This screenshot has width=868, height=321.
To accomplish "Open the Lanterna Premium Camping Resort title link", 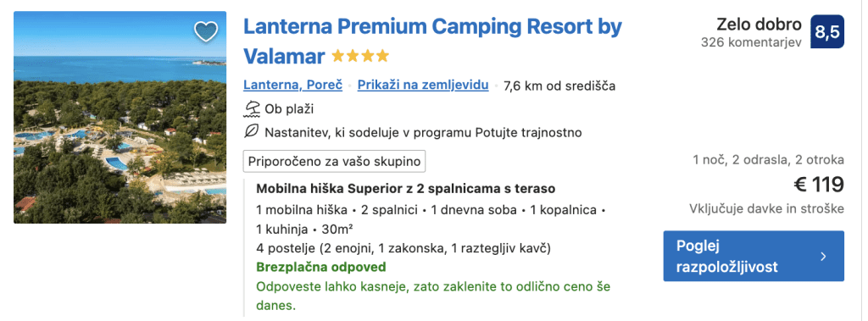I will tap(432, 41).
